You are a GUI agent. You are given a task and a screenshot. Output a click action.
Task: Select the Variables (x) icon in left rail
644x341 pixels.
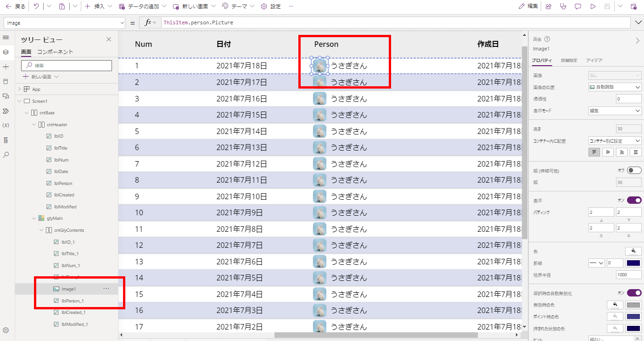(x=6, y=125)
